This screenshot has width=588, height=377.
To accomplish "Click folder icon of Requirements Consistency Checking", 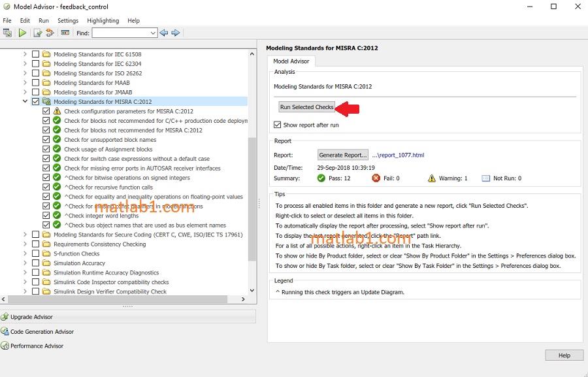I will [x=46, y=244].
